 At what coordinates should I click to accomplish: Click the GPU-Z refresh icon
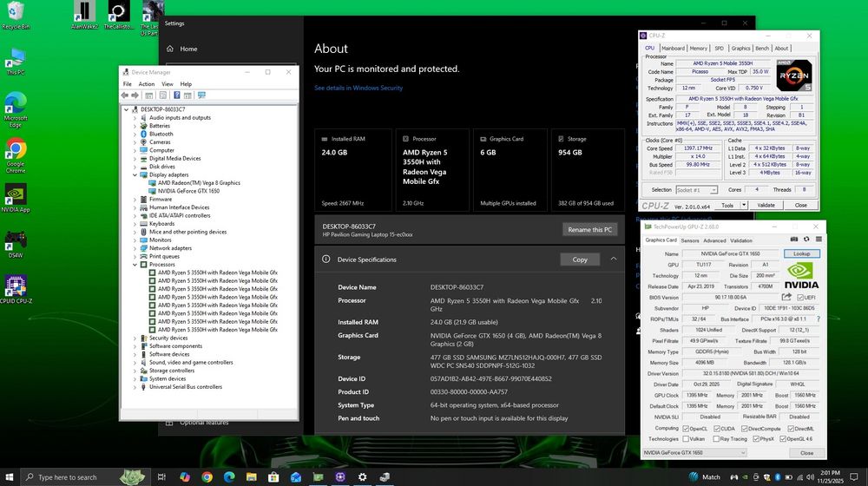pyautogui.click(x=806, y=240)
